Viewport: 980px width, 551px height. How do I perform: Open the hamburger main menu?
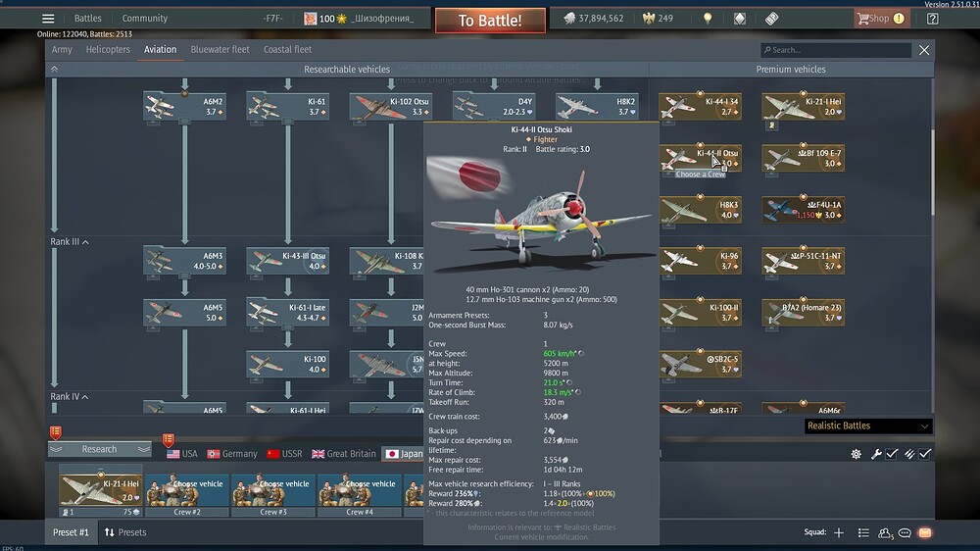48,19
